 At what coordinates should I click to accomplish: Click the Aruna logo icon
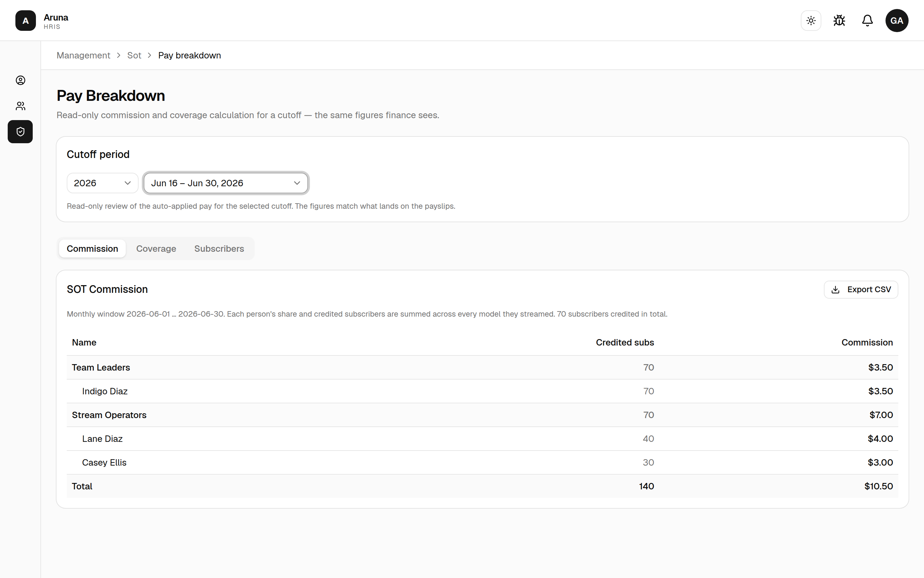pyautogui.click(x=26, y=21)
